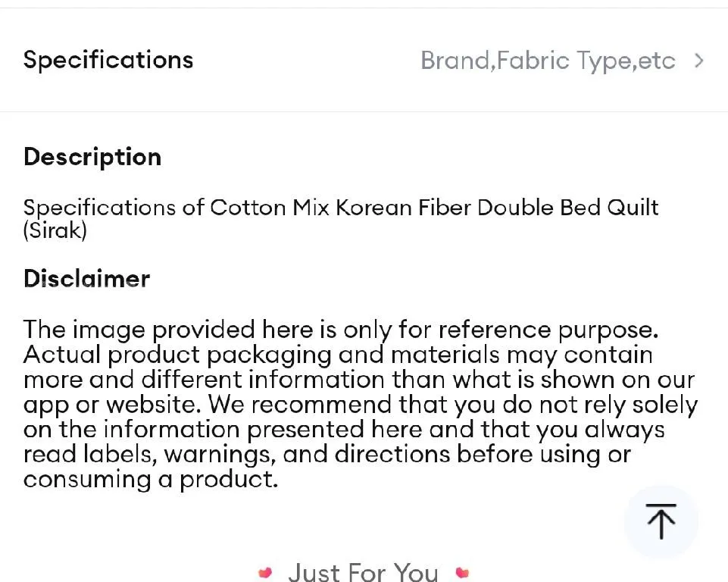Click the line starting "app or website"
Screen dimensions: 728x582
click(360, 405)
